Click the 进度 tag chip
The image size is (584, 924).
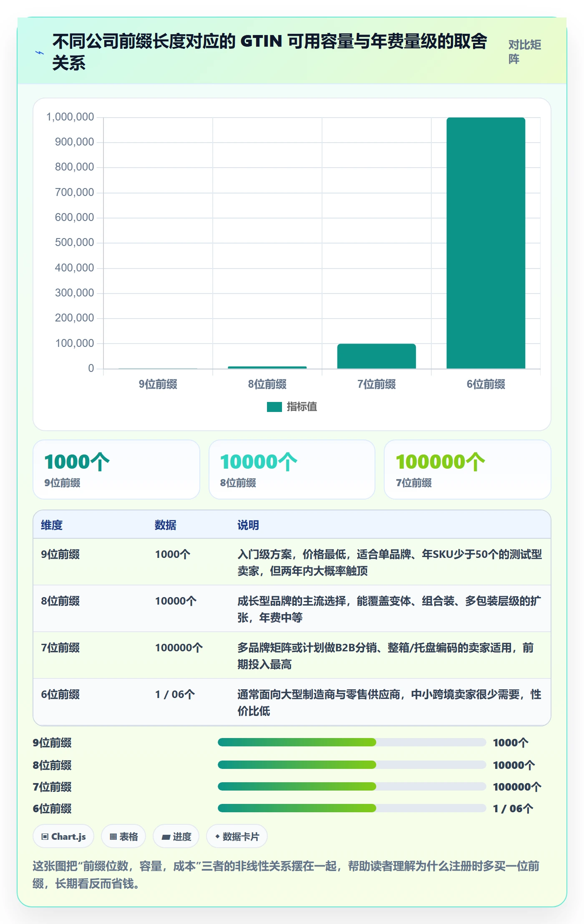[x=176, y=836]
